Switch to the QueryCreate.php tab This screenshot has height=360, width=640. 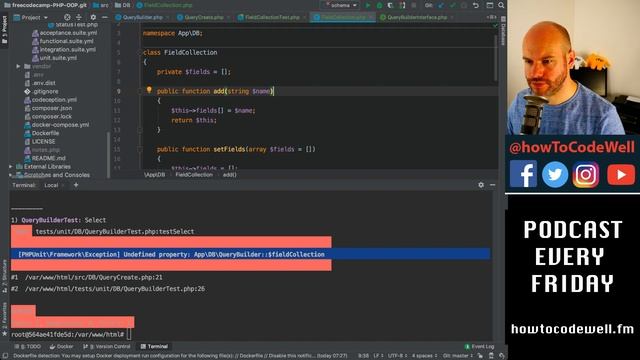(x=204, y=18)
